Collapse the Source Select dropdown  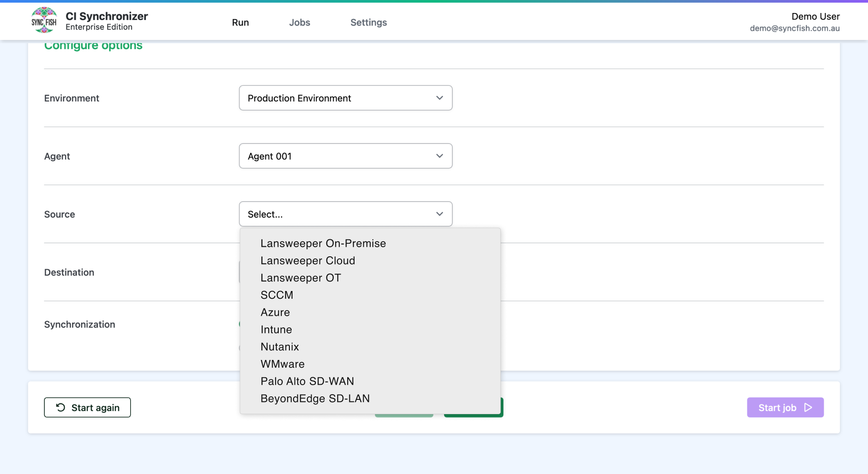point(345,214)
